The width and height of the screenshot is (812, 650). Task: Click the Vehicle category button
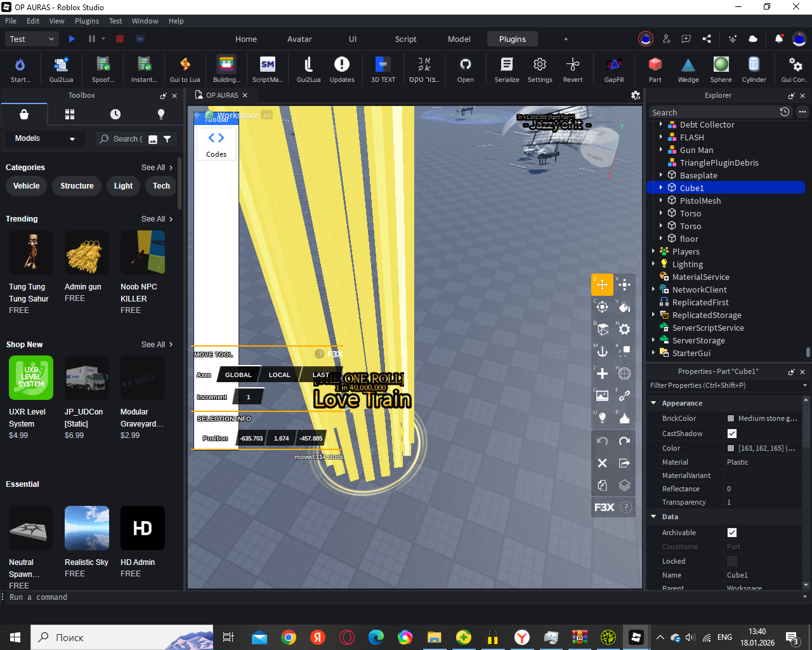[x=27, y=186]
